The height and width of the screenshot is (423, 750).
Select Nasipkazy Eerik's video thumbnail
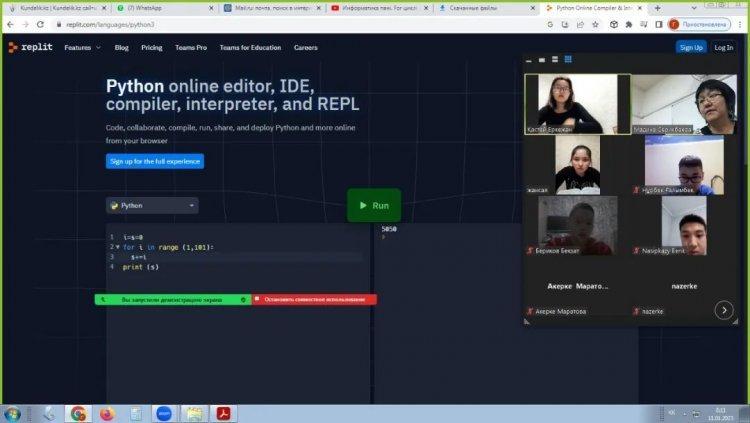684,225
